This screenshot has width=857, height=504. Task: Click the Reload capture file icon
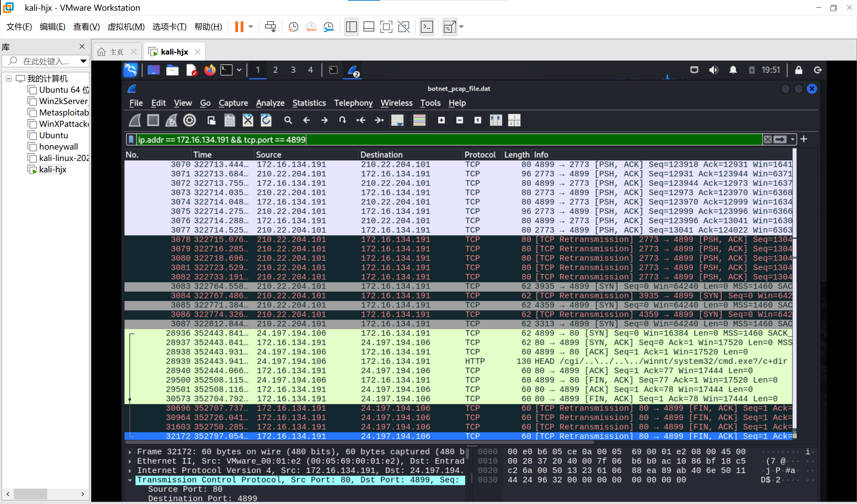click(266, 120)
